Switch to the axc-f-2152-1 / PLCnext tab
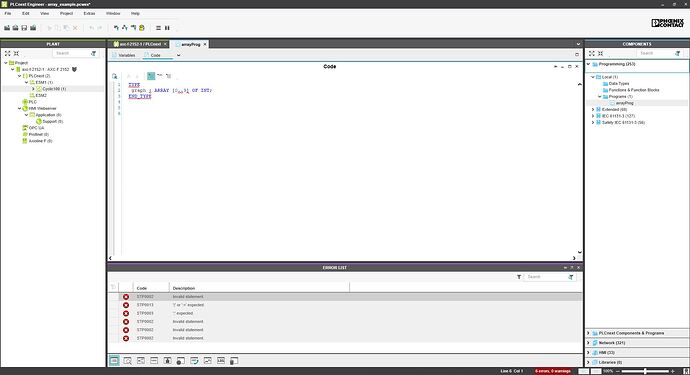This screenshot has height=375, width=690. (x=137, y=44)
